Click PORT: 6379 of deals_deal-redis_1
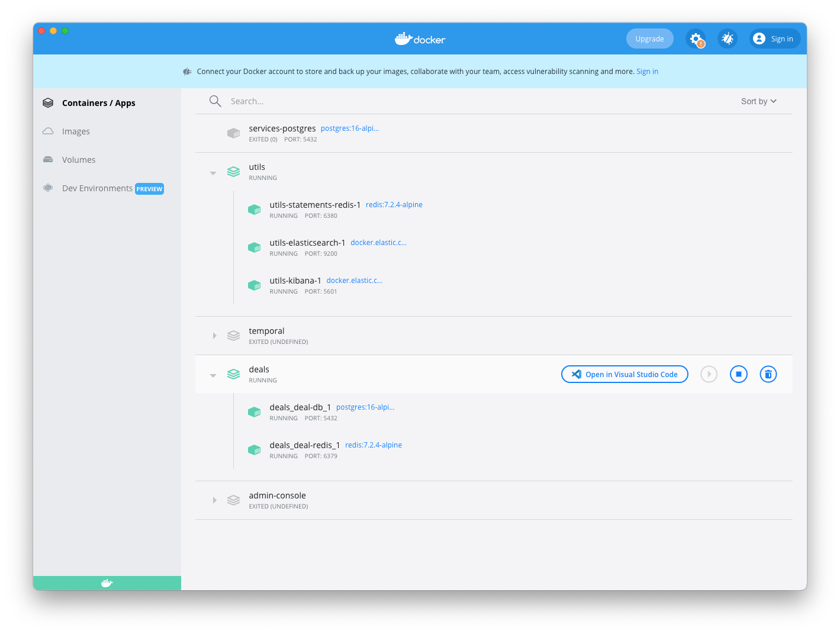The width and height of the screenshot is (840, 634). pyautogui.click(x=321, y=456)
